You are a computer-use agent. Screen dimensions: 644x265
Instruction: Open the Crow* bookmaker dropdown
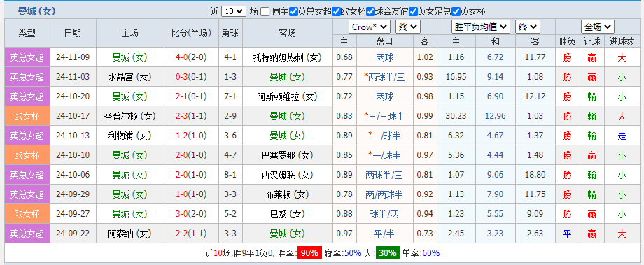click(370, 27)
